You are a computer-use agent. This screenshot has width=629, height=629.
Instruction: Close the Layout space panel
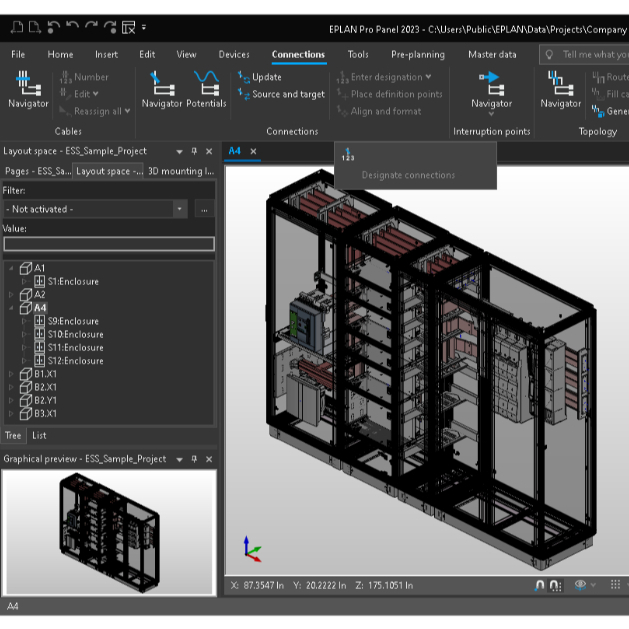pos(209,151)
